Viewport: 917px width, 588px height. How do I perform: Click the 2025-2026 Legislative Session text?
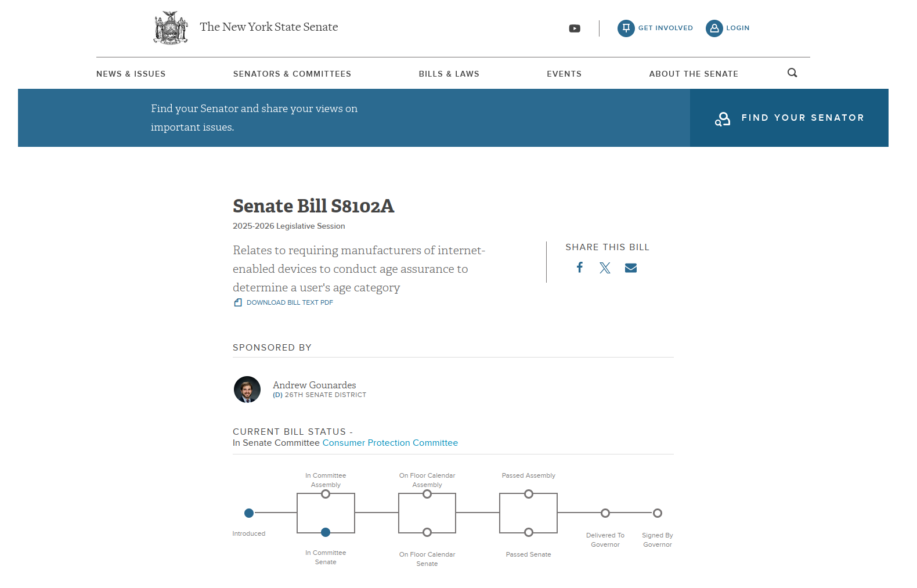[289, 226]
